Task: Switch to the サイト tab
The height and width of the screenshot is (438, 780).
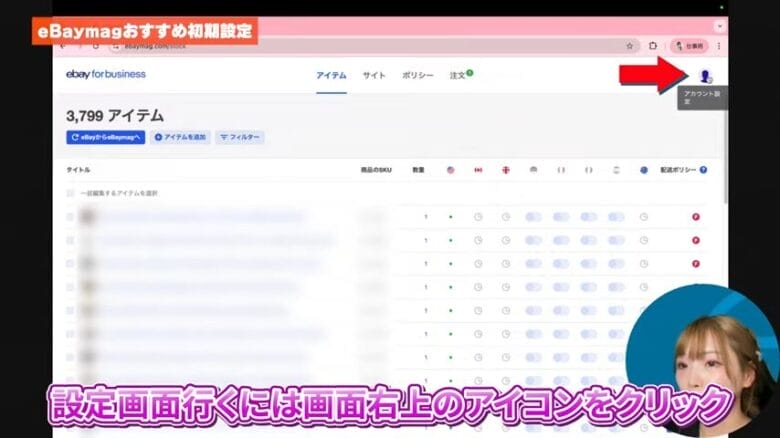Action: coord(374,75)
